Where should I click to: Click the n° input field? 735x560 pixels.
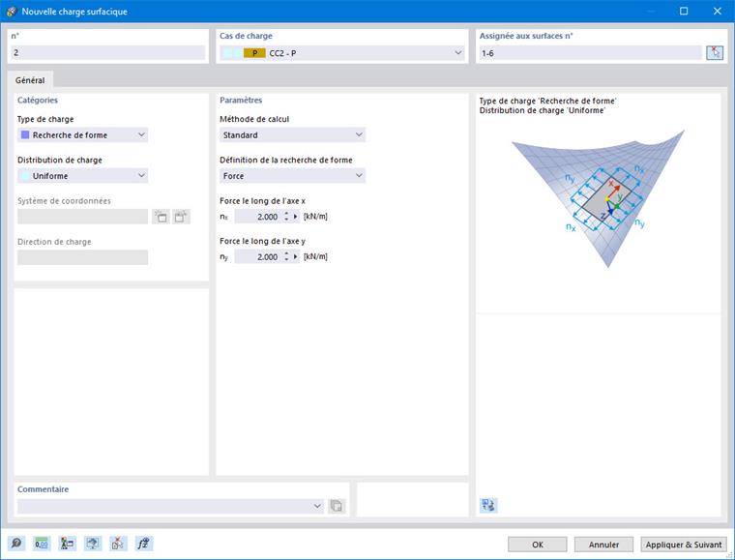[x=107, y=52]
